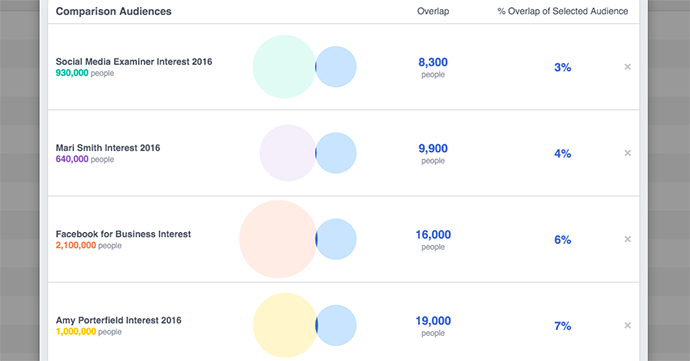Click the 8,300 overlap value

433,63
